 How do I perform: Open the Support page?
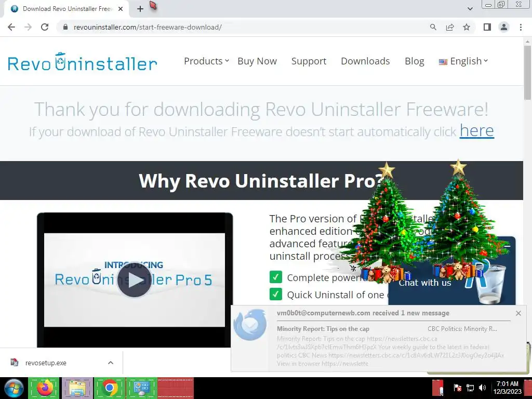(309, 61)
